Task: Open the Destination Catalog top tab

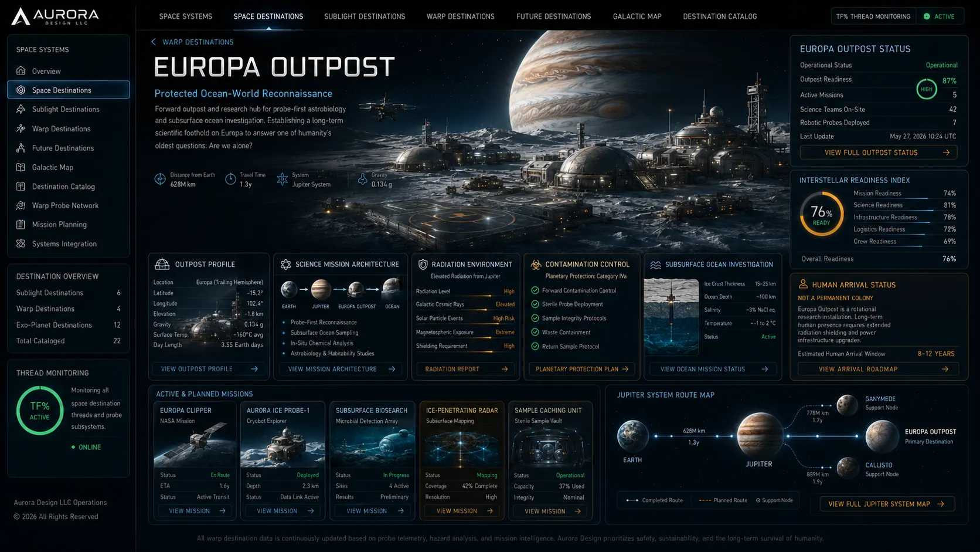Action: click(x=720, y=16)
